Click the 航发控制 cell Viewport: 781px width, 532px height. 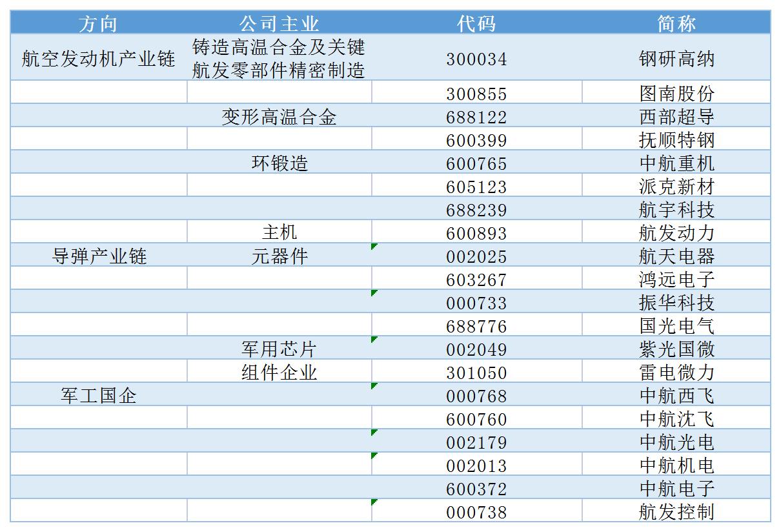point(676,511)
